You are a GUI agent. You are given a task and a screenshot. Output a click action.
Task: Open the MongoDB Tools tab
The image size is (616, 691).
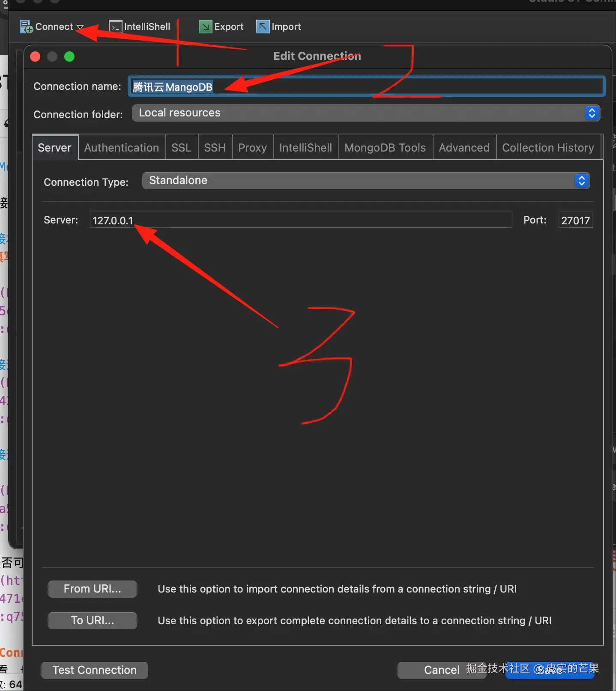(385, 148)
